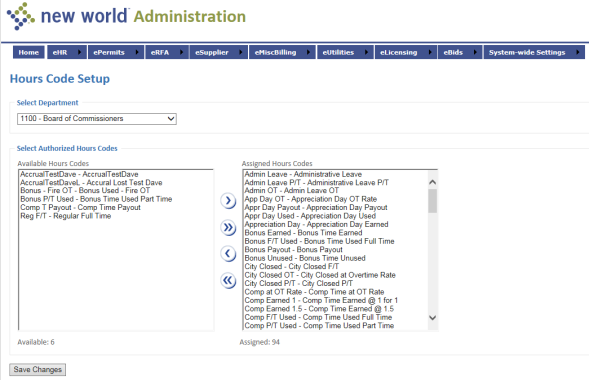Click the scroll down arrow in Assigned list
Viewport: 589px width, 380px height.
(432, 318)
